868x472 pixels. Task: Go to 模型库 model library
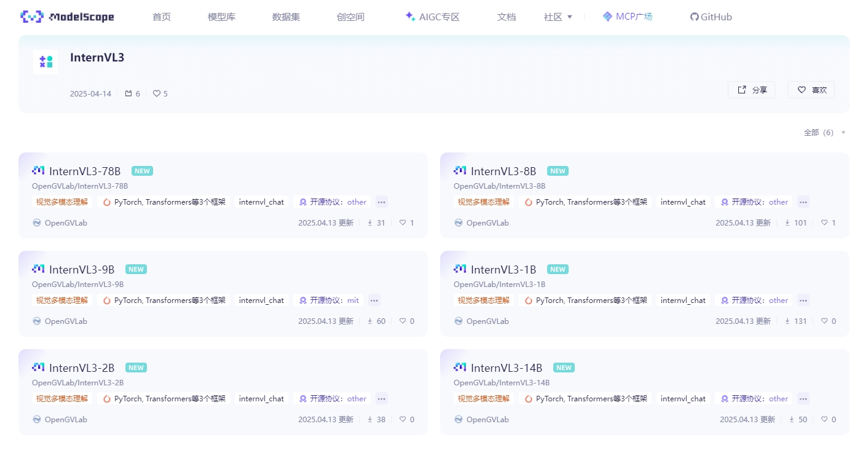[x=221, y=17]
